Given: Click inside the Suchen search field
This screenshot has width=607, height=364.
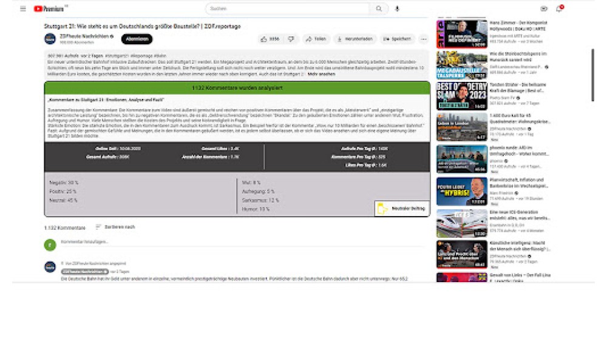Looking at the screenshot, I should point(287,8).
